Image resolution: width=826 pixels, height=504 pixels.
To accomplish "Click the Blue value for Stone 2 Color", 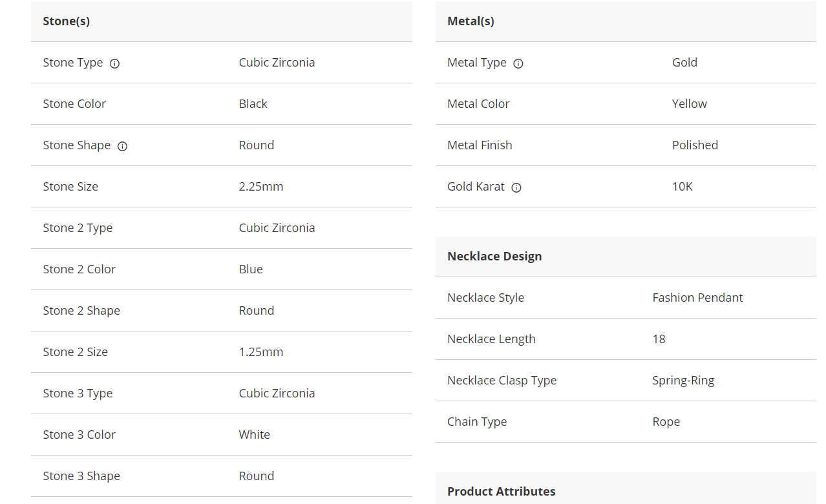I will point(251,269).
